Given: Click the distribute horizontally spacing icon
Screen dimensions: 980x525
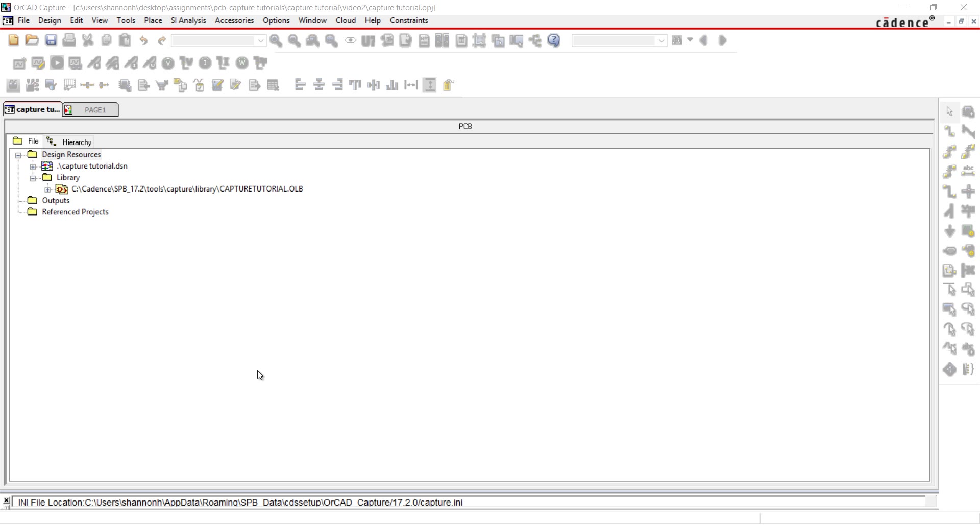Looking at the screenshot, I should tap(411, 85).
